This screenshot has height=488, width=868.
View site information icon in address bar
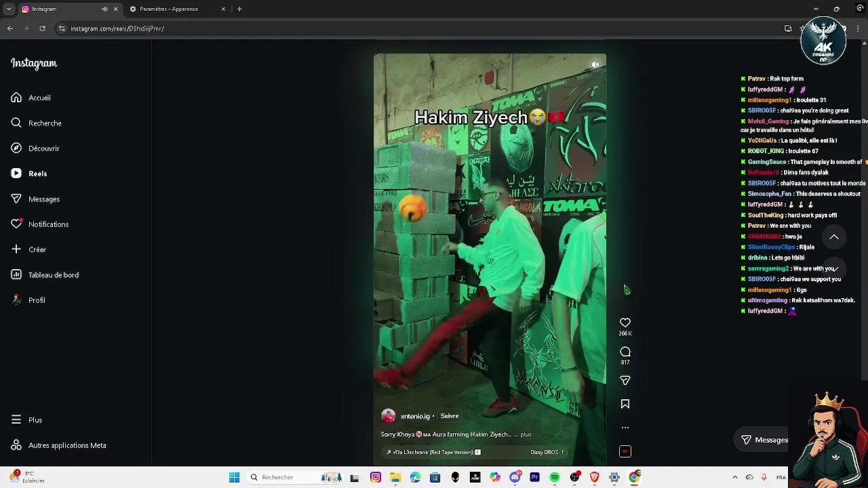[x=62, y=28]
